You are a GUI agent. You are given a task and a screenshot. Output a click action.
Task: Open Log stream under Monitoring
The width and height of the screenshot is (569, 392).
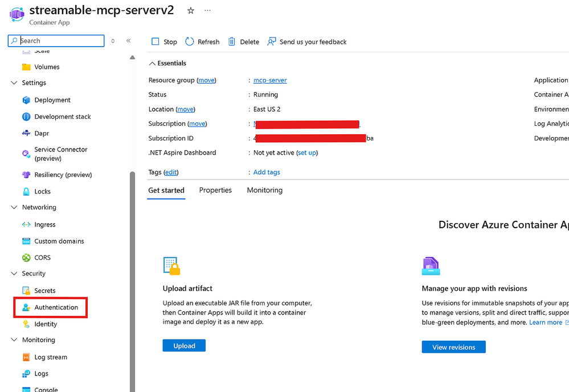tap(51, 357)
